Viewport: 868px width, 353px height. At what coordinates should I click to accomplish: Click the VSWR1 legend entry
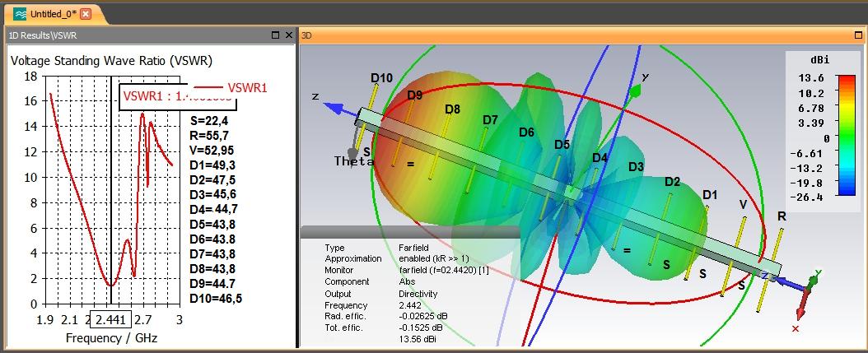[231, 87]
